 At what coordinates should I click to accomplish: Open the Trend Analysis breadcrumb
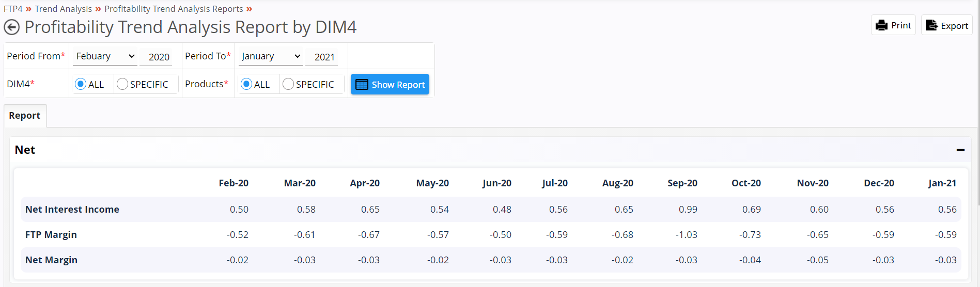point(64,9)
